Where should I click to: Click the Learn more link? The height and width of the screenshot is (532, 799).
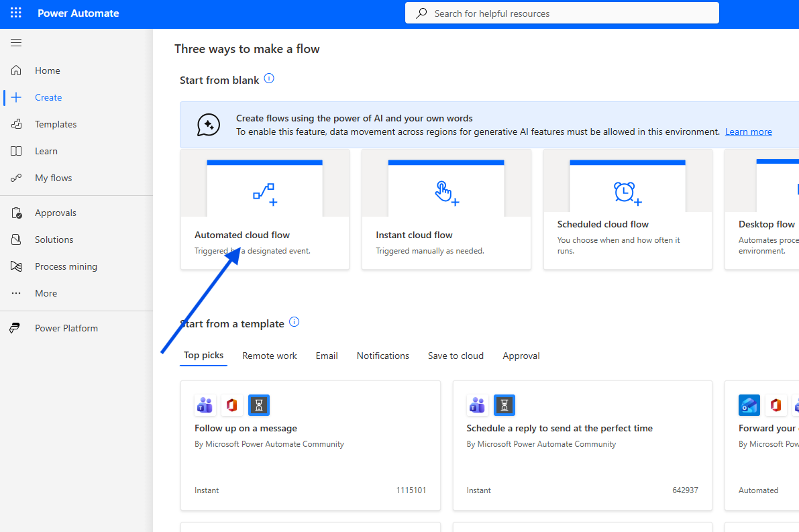pyautogui.click(x=748, y=132)
